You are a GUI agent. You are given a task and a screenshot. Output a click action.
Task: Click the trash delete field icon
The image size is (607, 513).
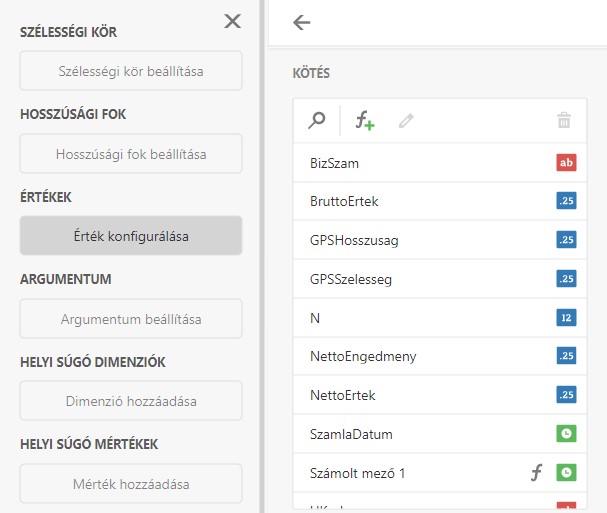coord(564,121)
